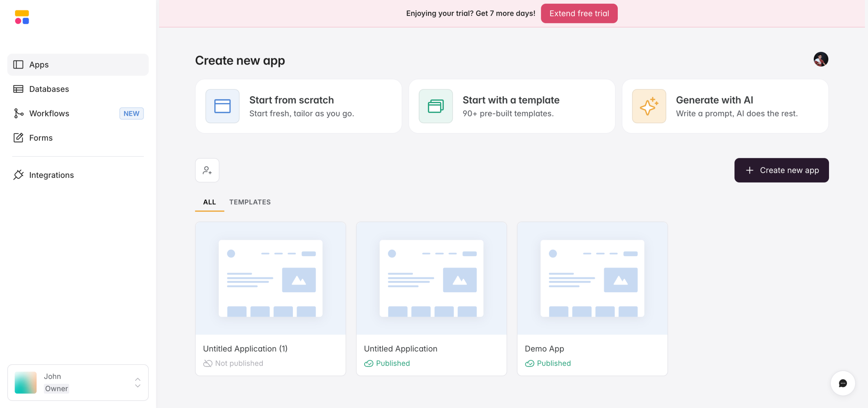Click the Start from scratch window icon
Screen dimensions: 868x408
pyautogui.click(x=222, y=106)
